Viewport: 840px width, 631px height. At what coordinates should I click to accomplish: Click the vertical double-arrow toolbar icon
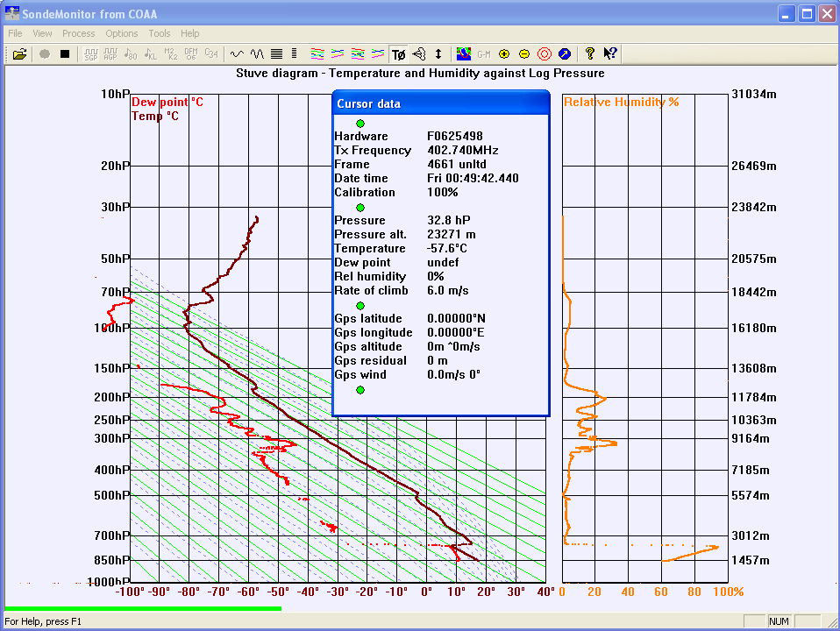[438, 53]
